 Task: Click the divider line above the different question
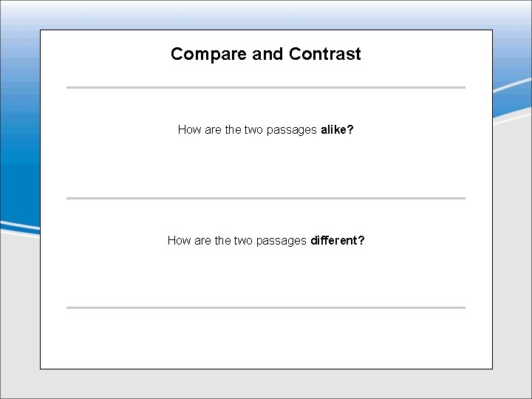pos(266,198)
